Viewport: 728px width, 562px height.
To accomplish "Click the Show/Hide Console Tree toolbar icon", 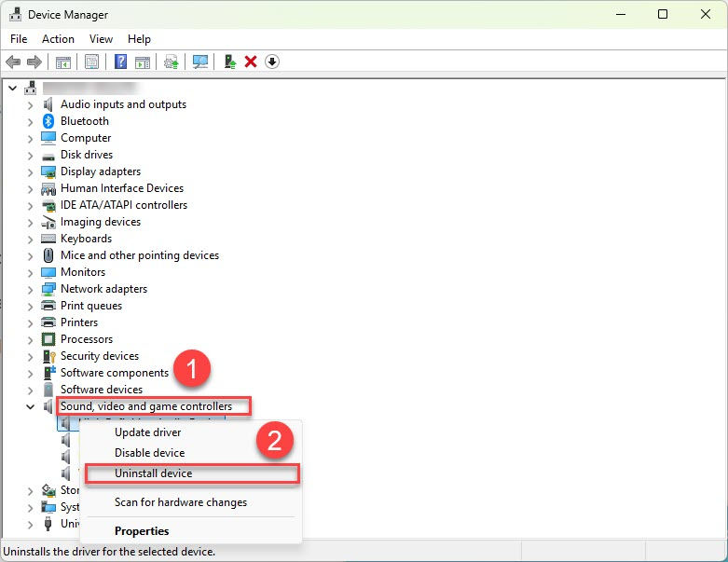I will click(x=63, y=62).
